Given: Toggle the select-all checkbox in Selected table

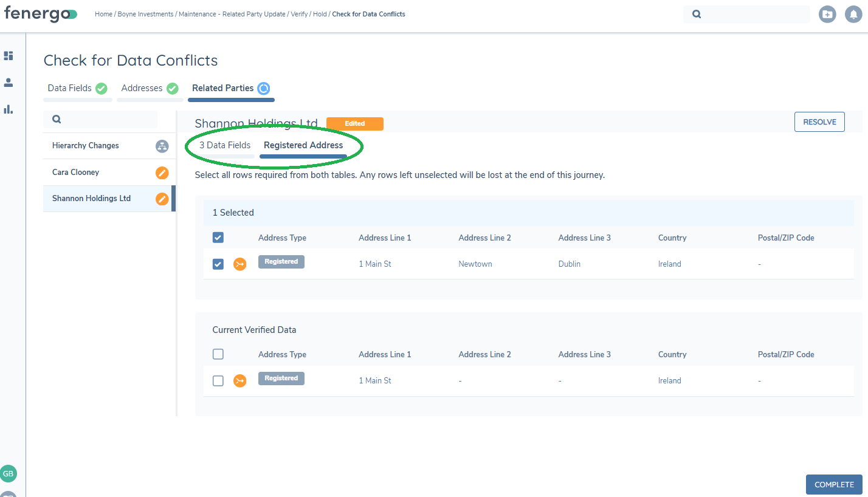Looking at the screenshot, I should click(218, 238).
